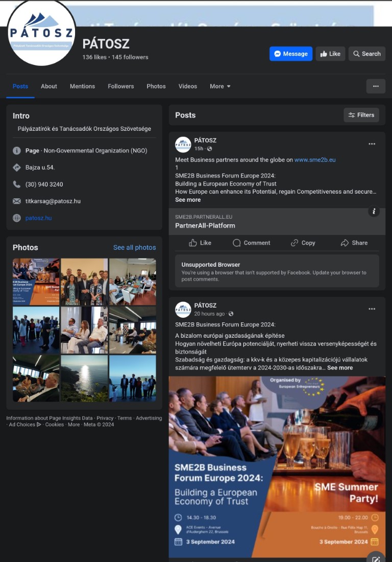Open page Search
392x562 pixels.
tap(366, 54)
